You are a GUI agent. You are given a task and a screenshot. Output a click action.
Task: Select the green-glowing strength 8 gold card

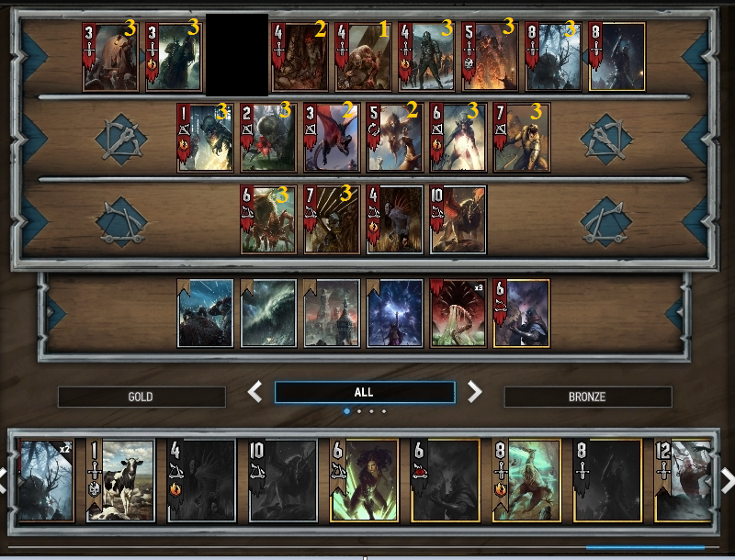click(x=526, y=480)
